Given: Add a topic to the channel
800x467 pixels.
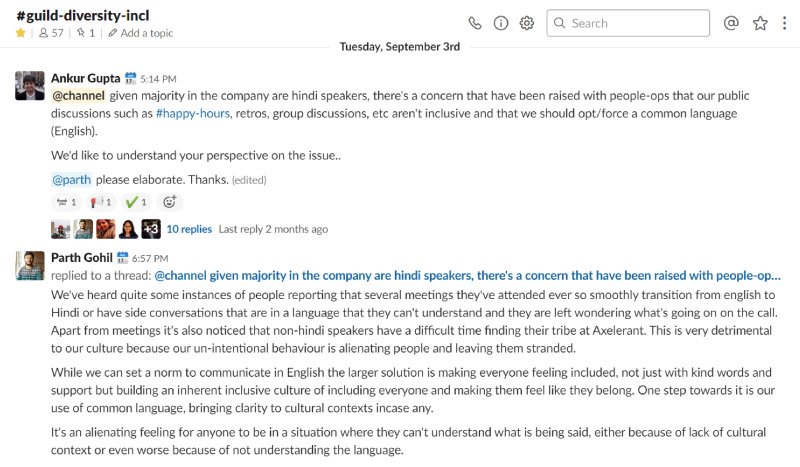Looking at the screenshot, I should (140, 33).
